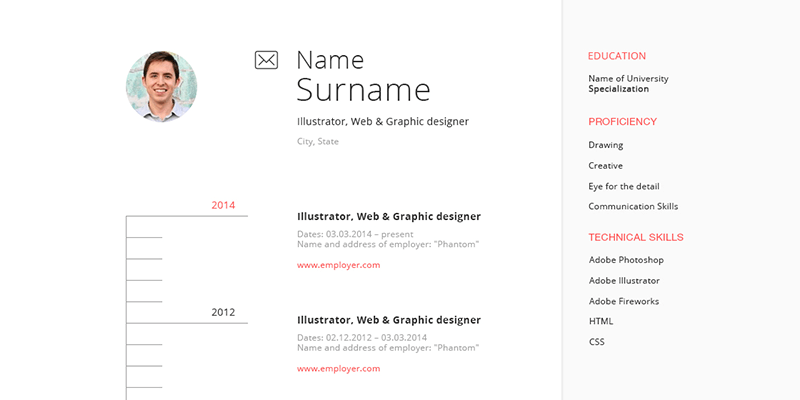Select the Adobe Fireworks skill entry
Screen dimensions: 800x400
(624, 301)
